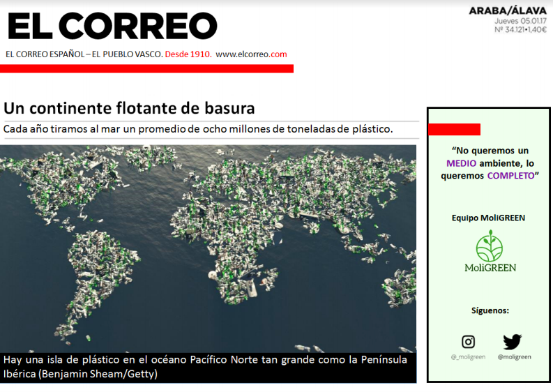Click the @_moligreen Instagram handle
The height and width of the screenshot is (392, 553).
click(468, 356)
